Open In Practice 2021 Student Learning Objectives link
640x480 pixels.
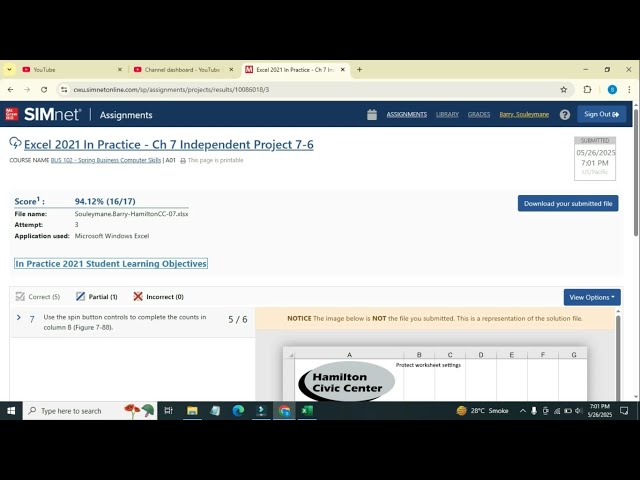pos(111,264)
